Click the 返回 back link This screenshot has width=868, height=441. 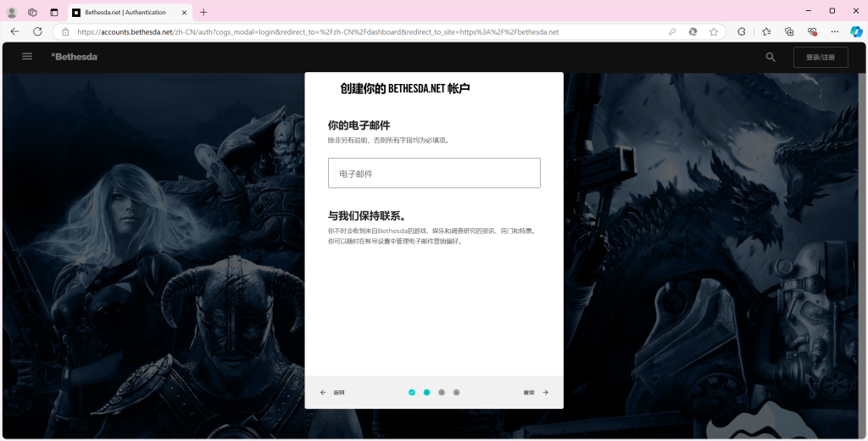[332, 393]
